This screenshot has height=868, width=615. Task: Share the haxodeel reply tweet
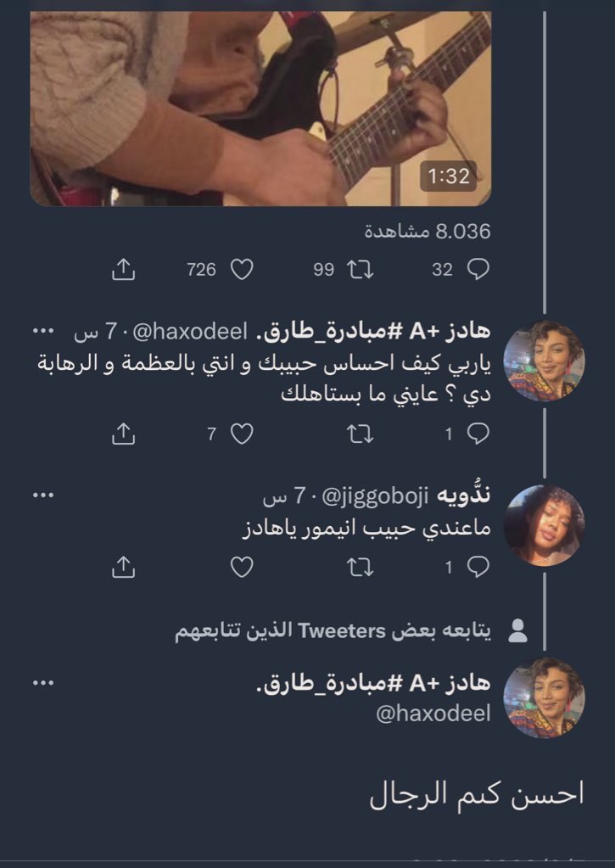click(x=124, y=434)
